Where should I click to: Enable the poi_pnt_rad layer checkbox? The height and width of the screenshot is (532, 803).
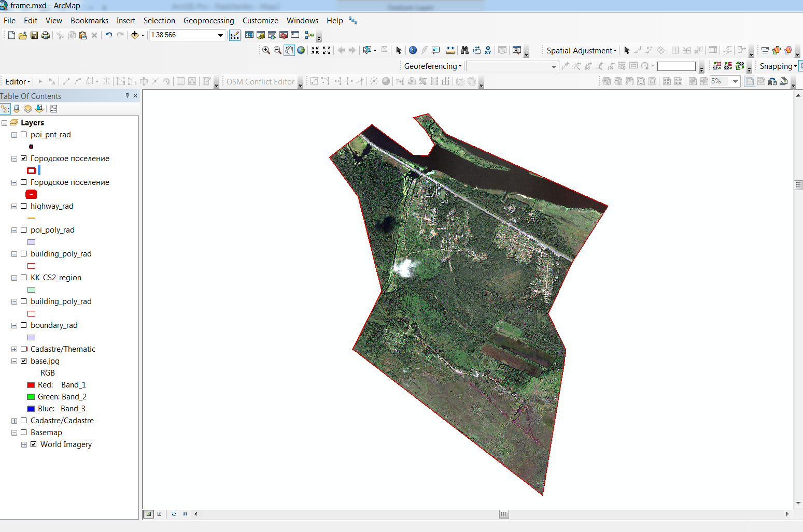pos(23,135)
